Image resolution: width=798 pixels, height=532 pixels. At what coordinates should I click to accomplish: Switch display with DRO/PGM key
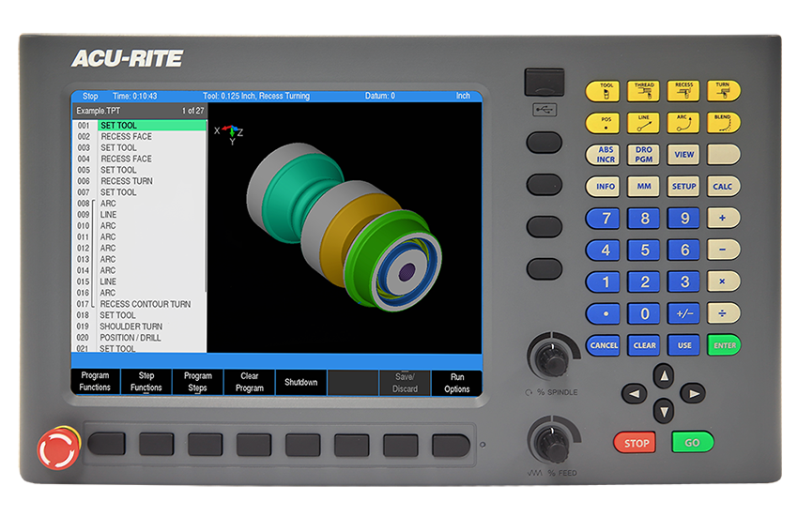click(644, 155)
